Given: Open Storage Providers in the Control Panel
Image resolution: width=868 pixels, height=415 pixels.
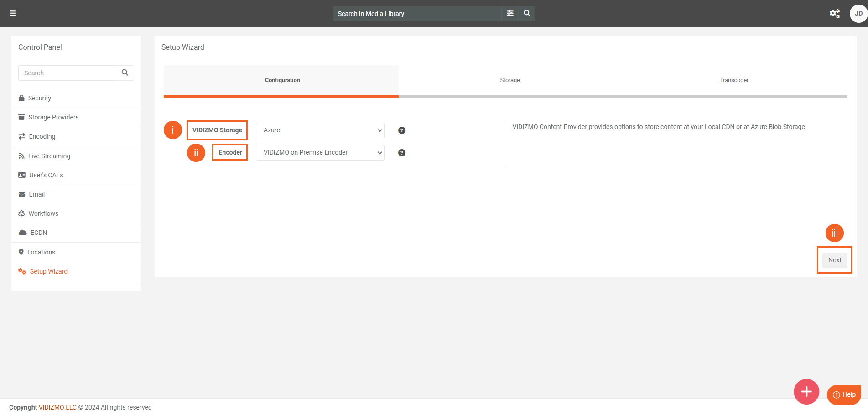Looking at the screenshot, I should 53,117.
